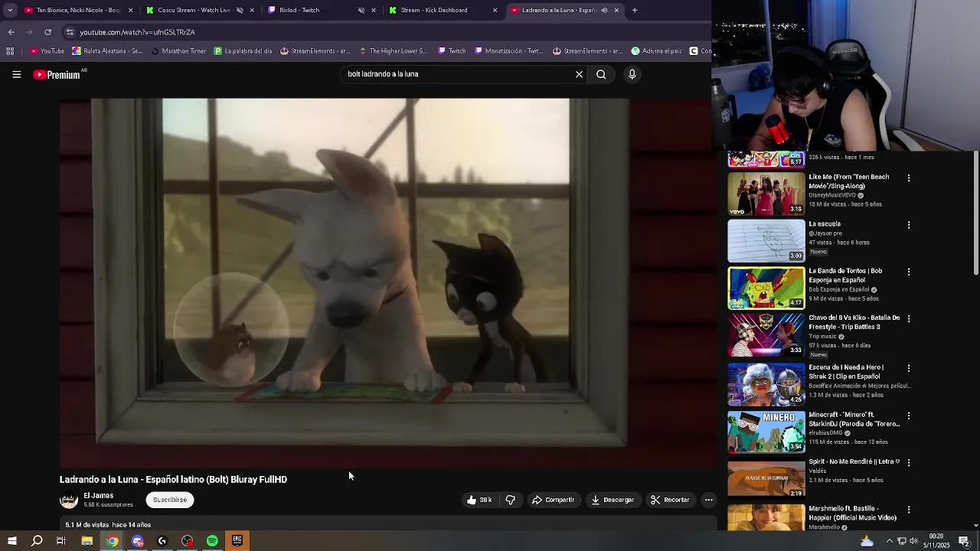Clear the YouTube search box text
This screenshot has width=980, height=551.
pos(579,74)
